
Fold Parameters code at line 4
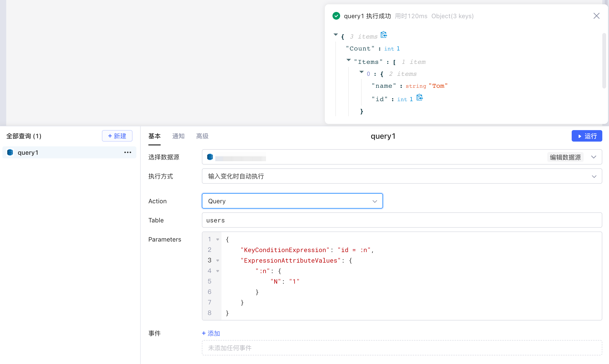click(x=218, y=271)
